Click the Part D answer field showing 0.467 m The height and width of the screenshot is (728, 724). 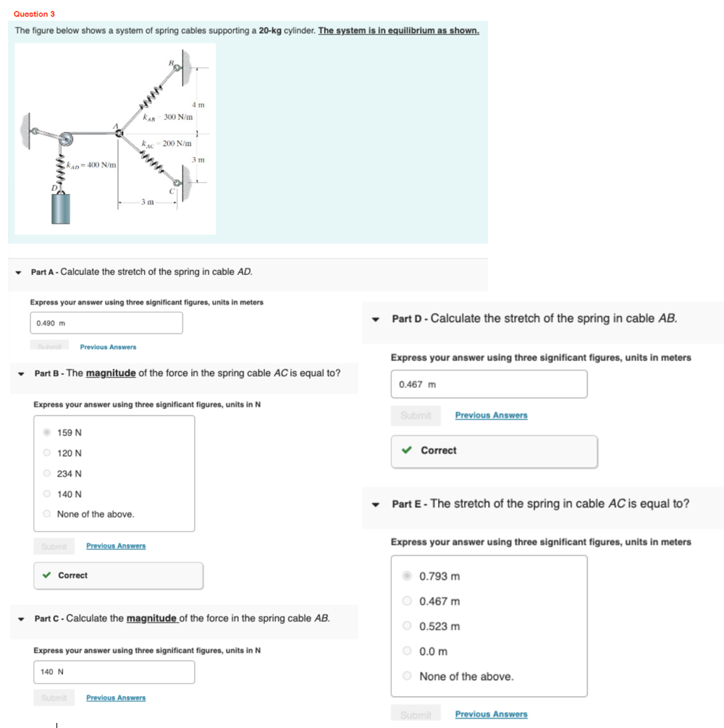489,384
